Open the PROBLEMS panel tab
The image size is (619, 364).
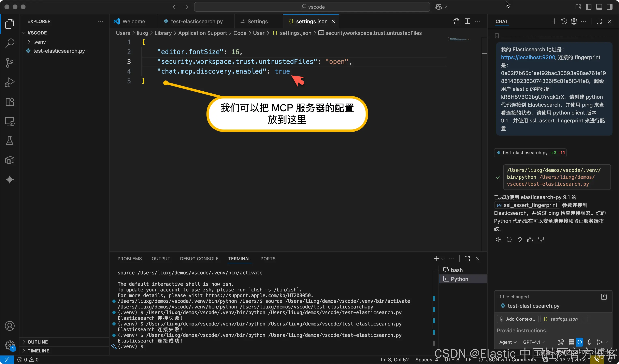(130, 259)
